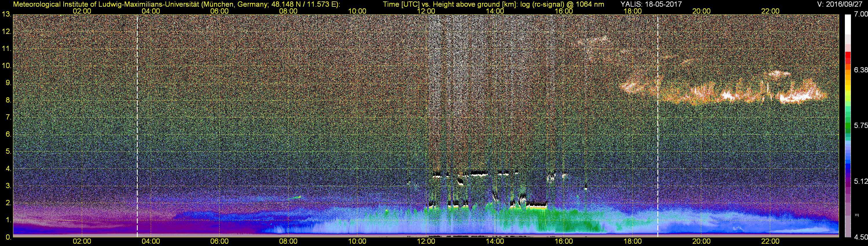
Task: Click the 6. km height axis label
Action: 8,135
